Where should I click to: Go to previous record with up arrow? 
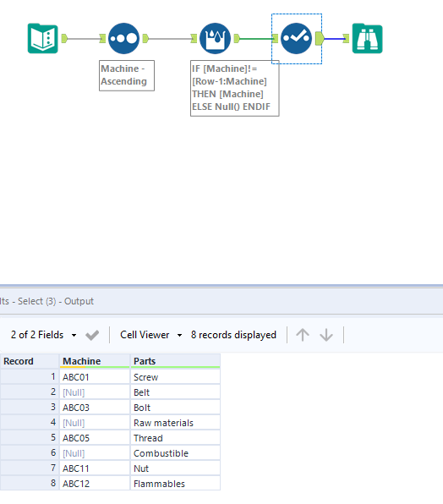coord(303,335)
